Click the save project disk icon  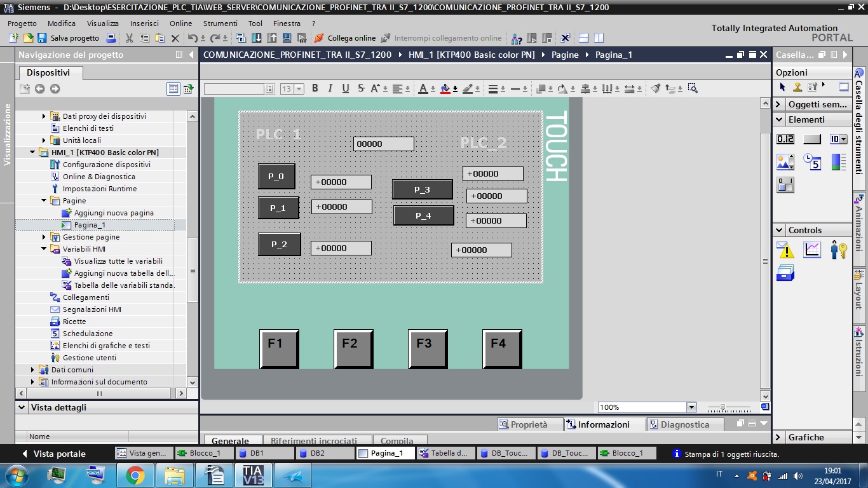pyautogui.click(x=42, y=38)
